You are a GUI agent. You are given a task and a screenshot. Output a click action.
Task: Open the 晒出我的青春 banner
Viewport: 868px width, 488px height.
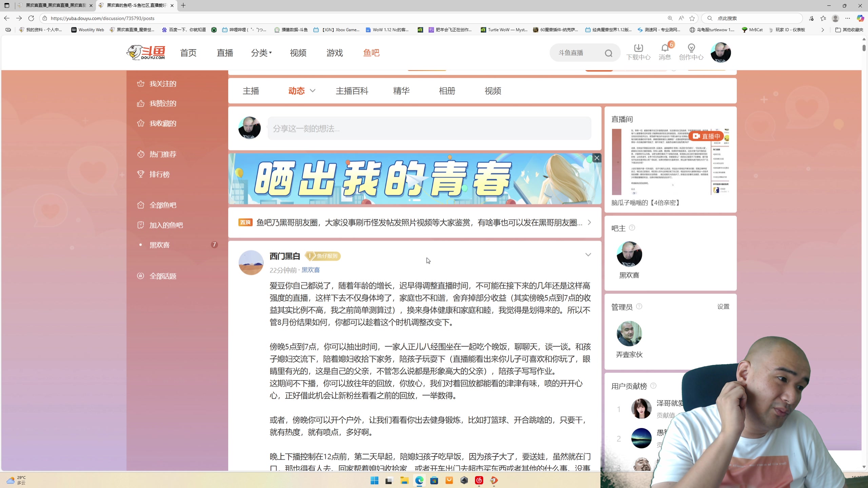pos(414,179)
